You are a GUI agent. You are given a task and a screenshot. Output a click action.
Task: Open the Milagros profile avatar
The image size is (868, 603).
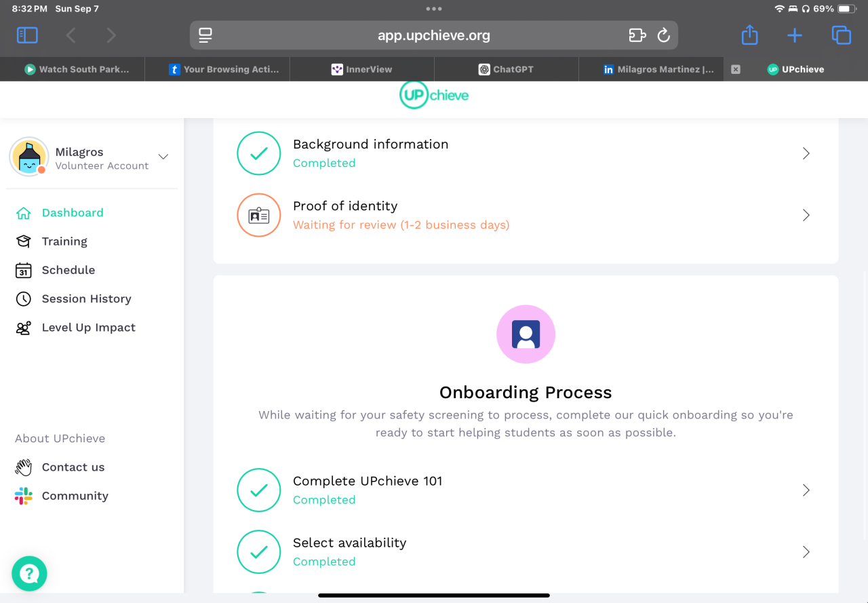tap(28, 157)
